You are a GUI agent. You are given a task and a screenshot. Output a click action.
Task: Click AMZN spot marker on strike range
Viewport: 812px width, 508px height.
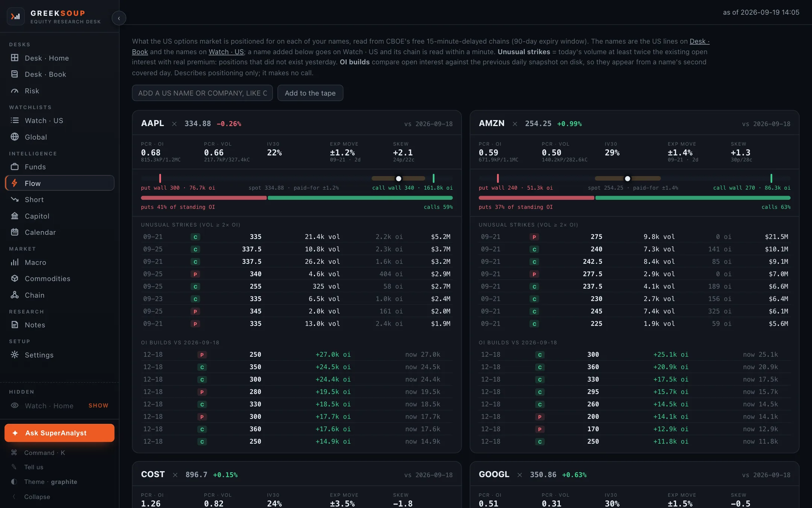tap(627, 178)
